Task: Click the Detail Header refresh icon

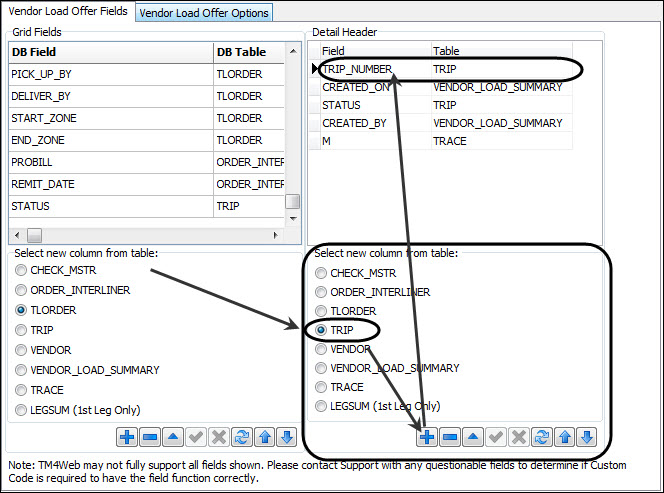Action: tap(541, 437)
